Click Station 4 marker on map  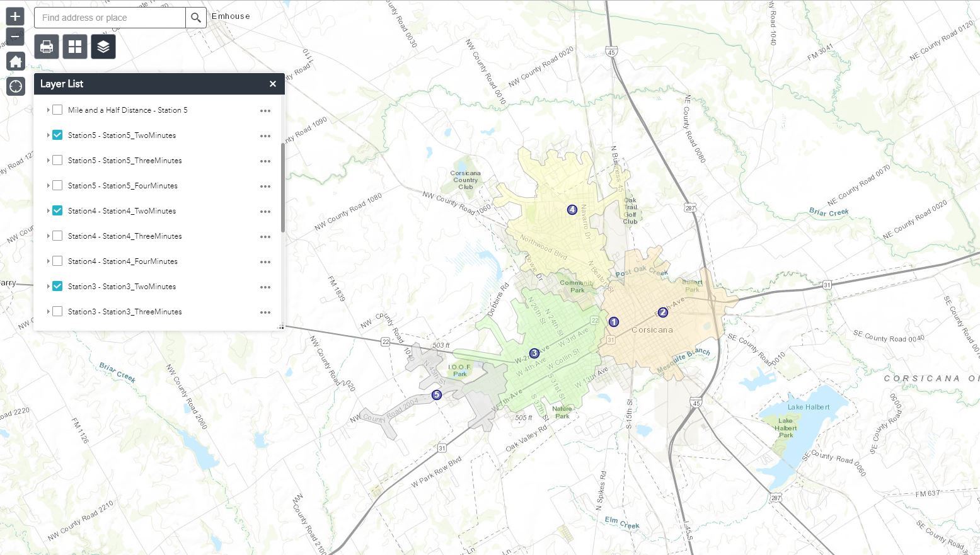coord(572,210)
